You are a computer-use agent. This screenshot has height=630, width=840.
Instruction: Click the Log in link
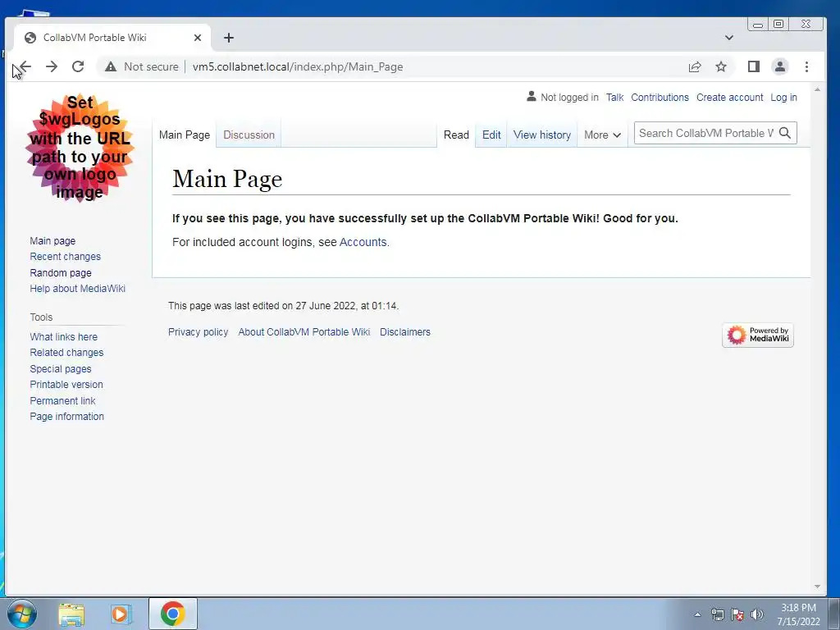tap(783, 98)
